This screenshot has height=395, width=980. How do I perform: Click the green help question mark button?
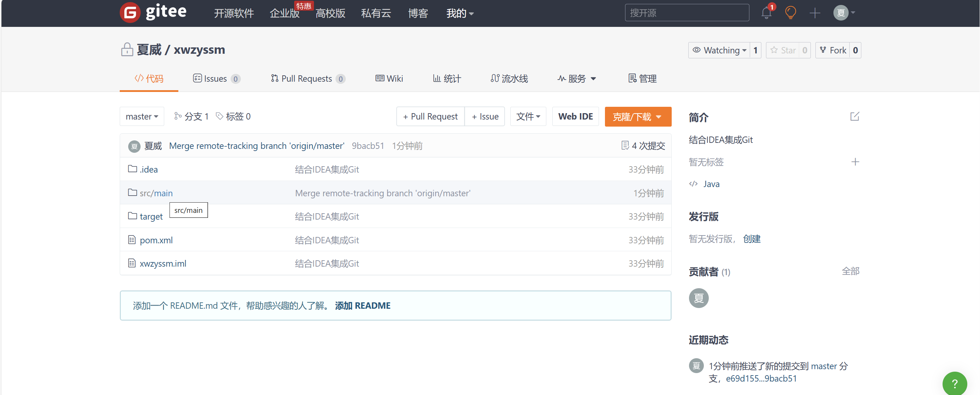(x=954, y=383)
